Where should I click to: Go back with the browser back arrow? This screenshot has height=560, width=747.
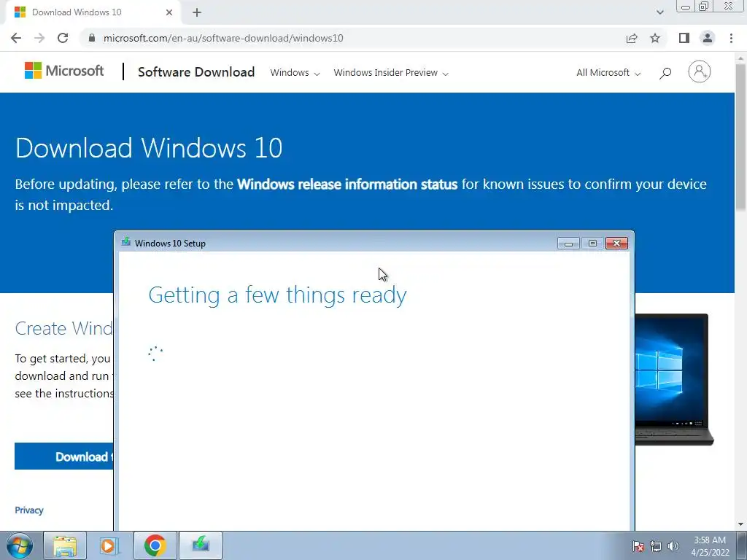click(x=16, y=38)
